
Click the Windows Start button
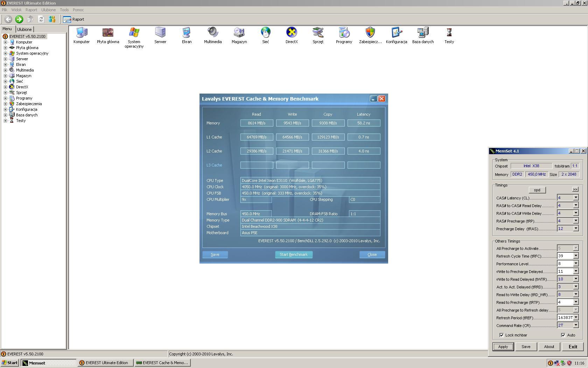click(x=10, y=363)
